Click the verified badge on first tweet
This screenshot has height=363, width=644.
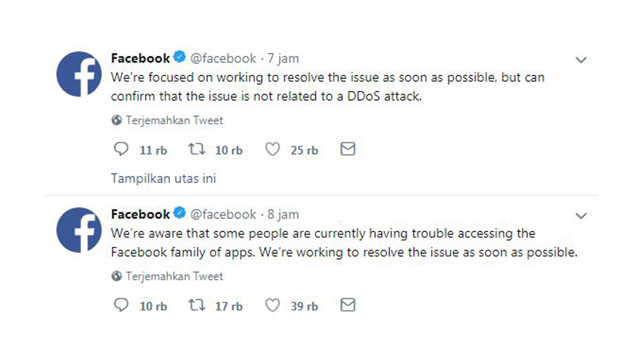[x=180, y=57]
